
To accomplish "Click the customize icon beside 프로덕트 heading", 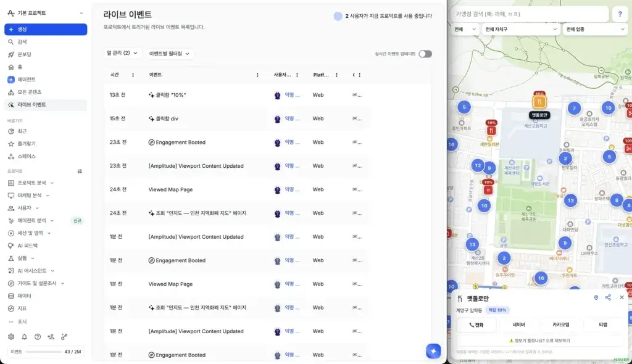I will (x=80, y=172).
